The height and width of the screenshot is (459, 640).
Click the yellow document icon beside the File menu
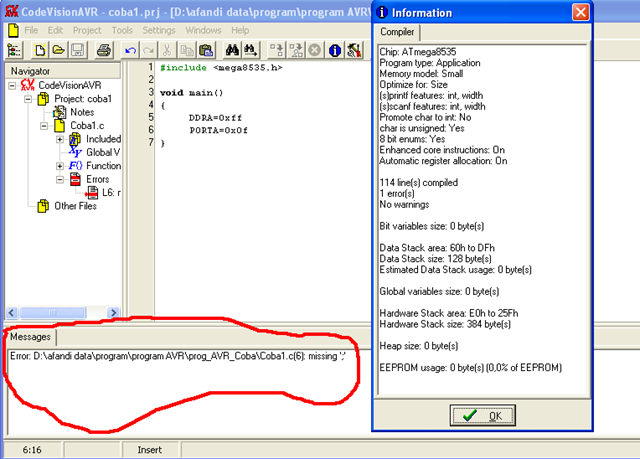pyautogui.click(x=13, y=31)
